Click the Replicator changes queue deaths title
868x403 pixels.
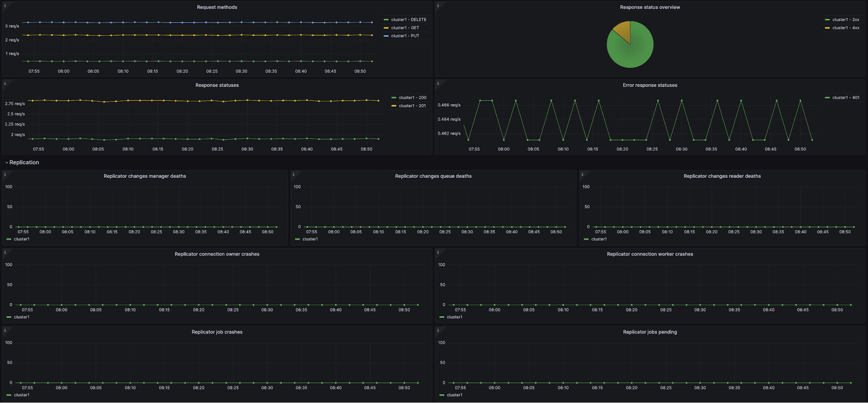[433, 176]
